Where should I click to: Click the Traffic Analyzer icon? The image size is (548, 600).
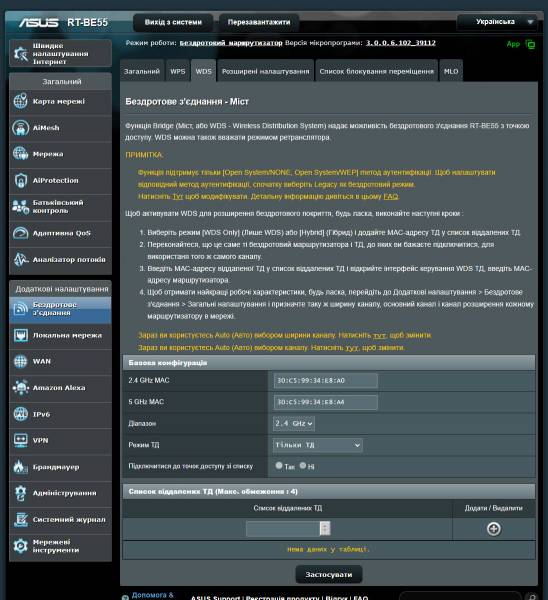tap(20, 259)
